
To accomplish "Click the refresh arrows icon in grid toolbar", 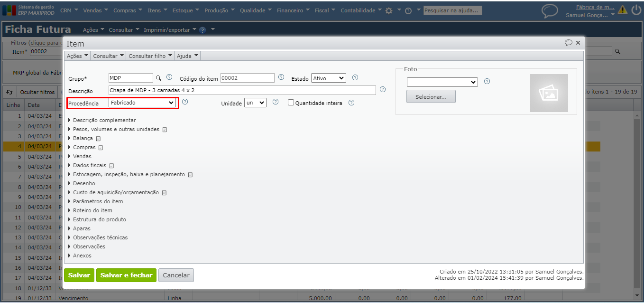I will (x=10, y=92).
